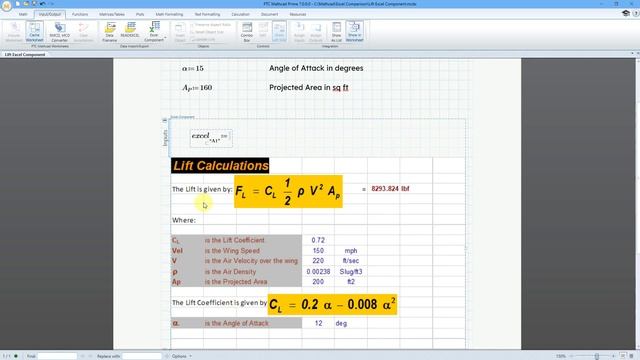Click the Undo quick access icon
Viewport: 640px width, 360px height.
[42, 4]
